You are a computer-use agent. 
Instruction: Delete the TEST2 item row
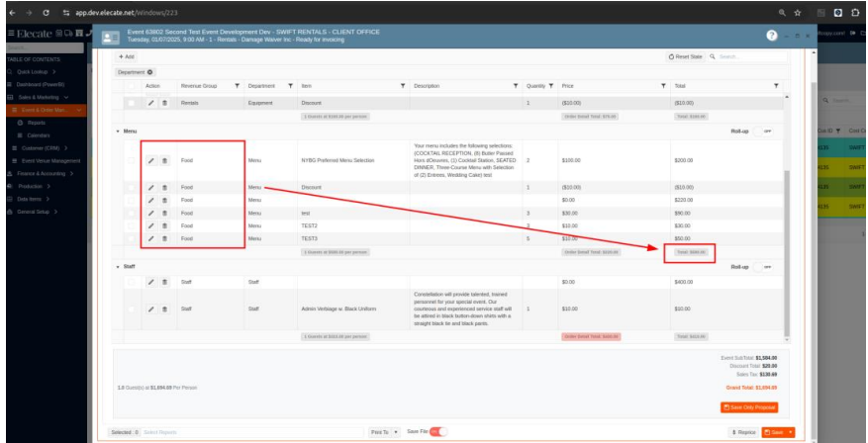click(x=164, y=225)
